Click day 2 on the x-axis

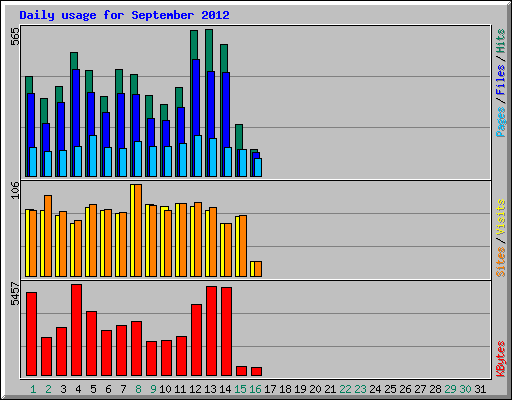tap(48, 389)
